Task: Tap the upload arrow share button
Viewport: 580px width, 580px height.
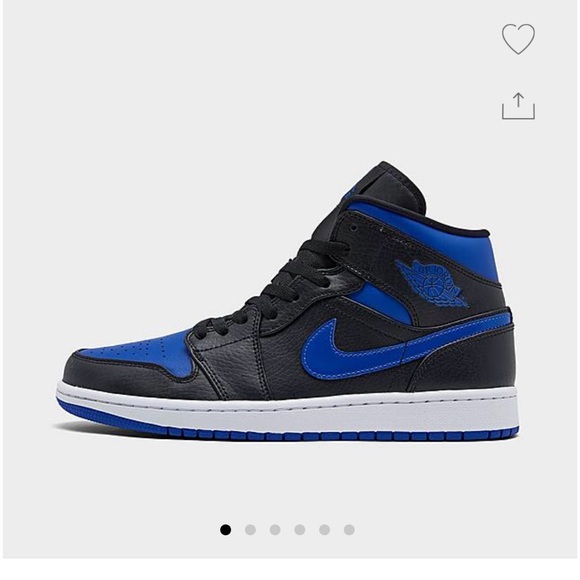Action: [518, 106]
